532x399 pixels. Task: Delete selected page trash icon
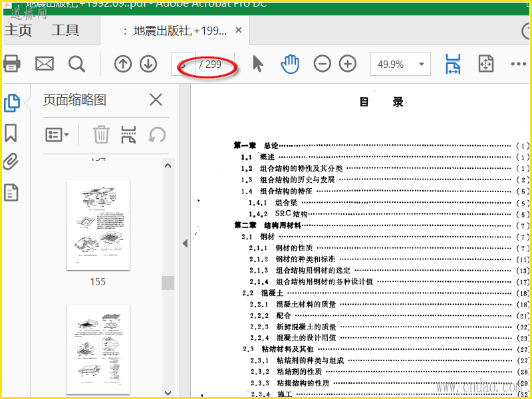pyautogui.click(x=102, y=134)
